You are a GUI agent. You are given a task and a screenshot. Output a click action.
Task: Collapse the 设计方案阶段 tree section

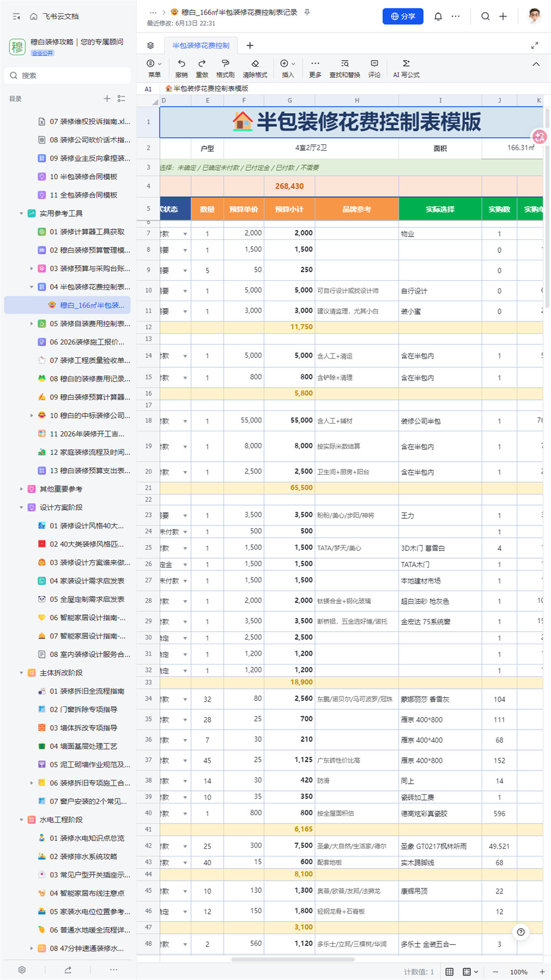coord(21,507)
